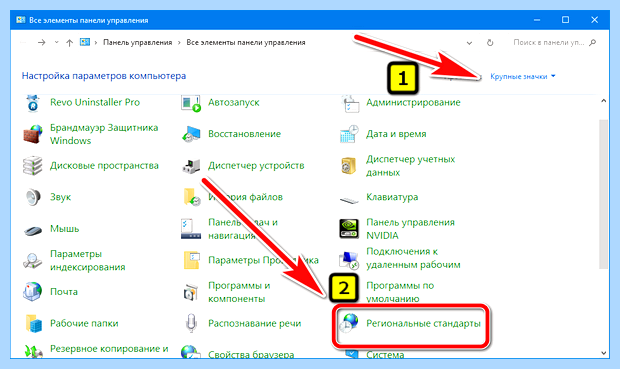This screenshot has width=620, height=369.
Task: Open the Резервное копирование icon
Action: [33, 351]
